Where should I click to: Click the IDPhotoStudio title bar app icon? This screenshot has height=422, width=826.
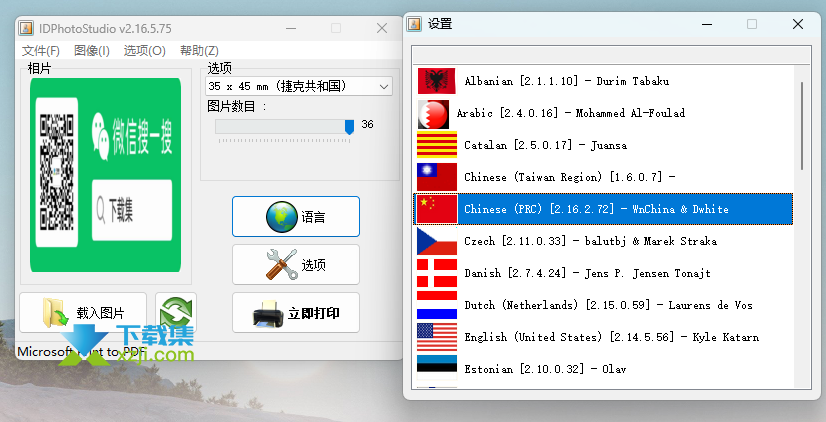point(26,28)
